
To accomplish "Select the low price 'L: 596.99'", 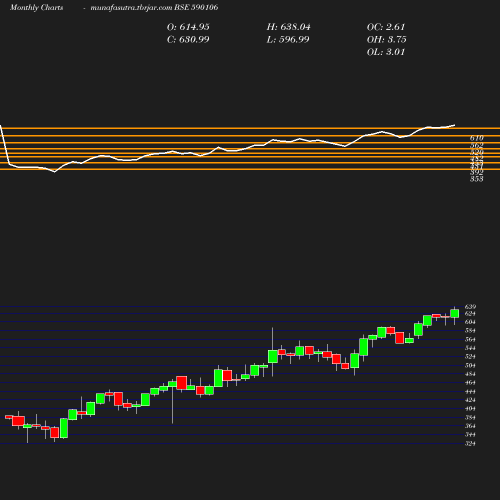I will pyautogui.click(x=288, y=39).
